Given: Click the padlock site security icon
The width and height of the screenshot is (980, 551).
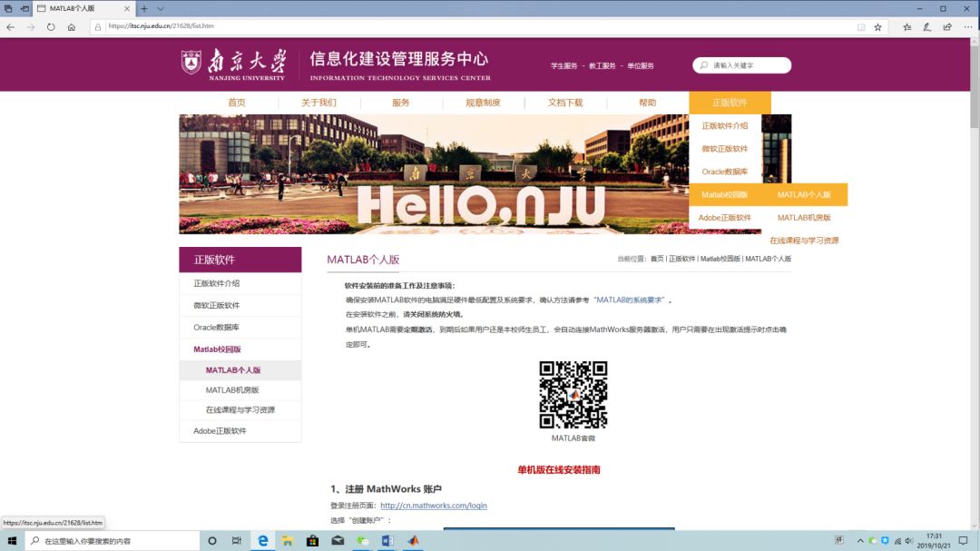Looking at the screenshot, I should click(97, 27).
